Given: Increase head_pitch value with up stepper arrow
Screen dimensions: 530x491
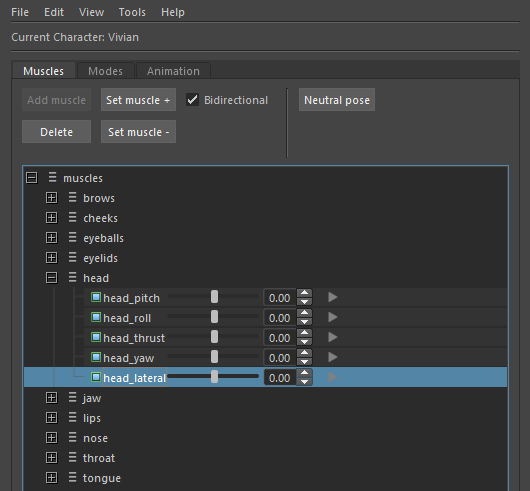Looking at the screenshot, I should point(305,293).
